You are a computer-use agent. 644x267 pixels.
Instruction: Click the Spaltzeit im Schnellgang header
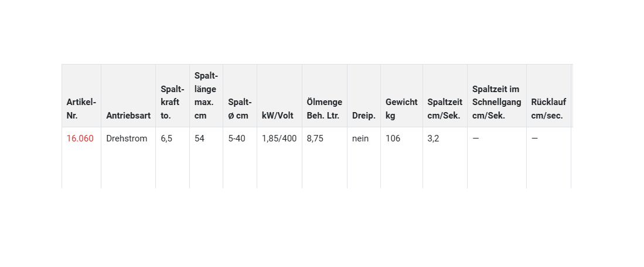pyautogui.click(x=496, y=102)
